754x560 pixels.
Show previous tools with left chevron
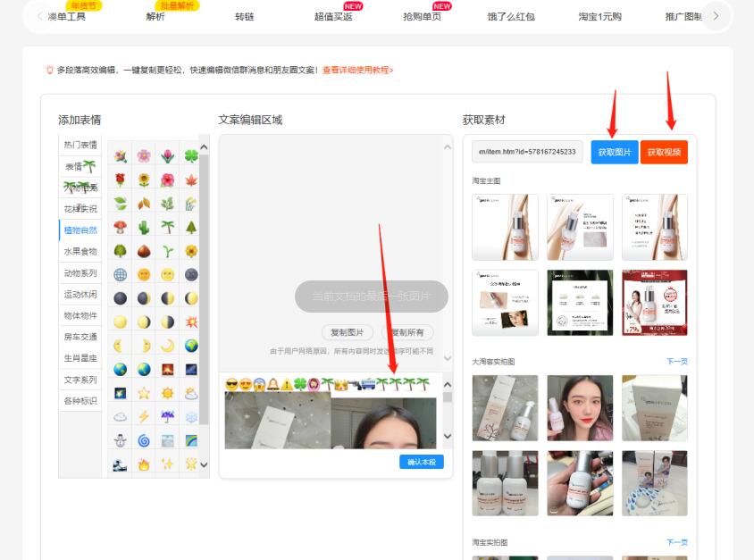[39, 16]
